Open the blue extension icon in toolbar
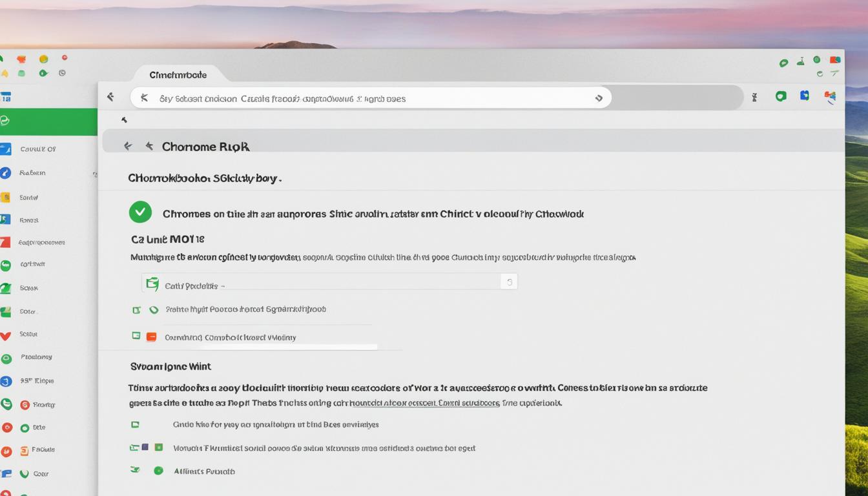The width and height of the screenshot is (868, 496). point(805,96)
